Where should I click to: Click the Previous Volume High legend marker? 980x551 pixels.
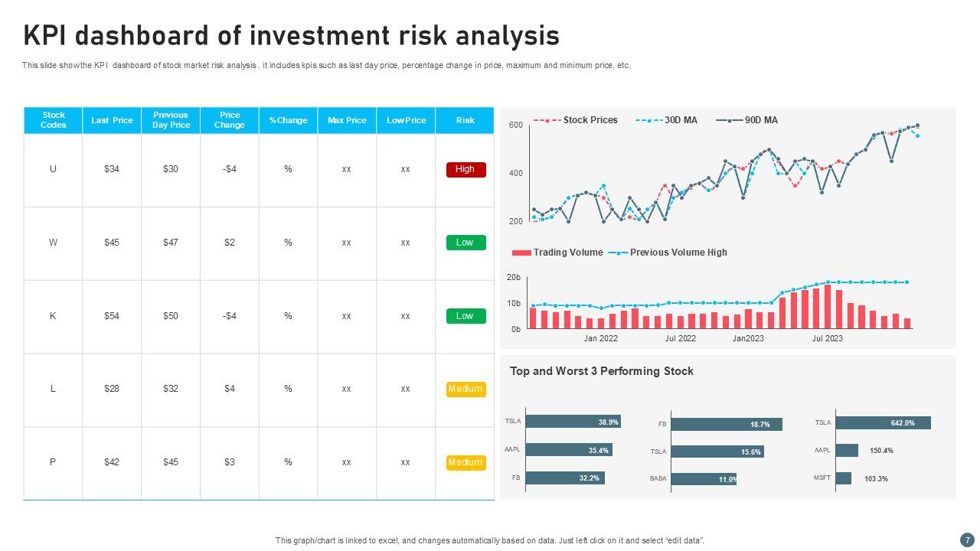(618, 253)
